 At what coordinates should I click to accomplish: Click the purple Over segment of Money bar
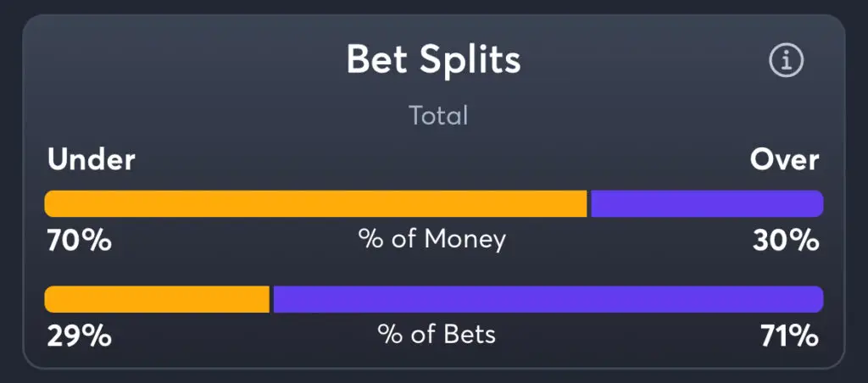pos(708,203)
